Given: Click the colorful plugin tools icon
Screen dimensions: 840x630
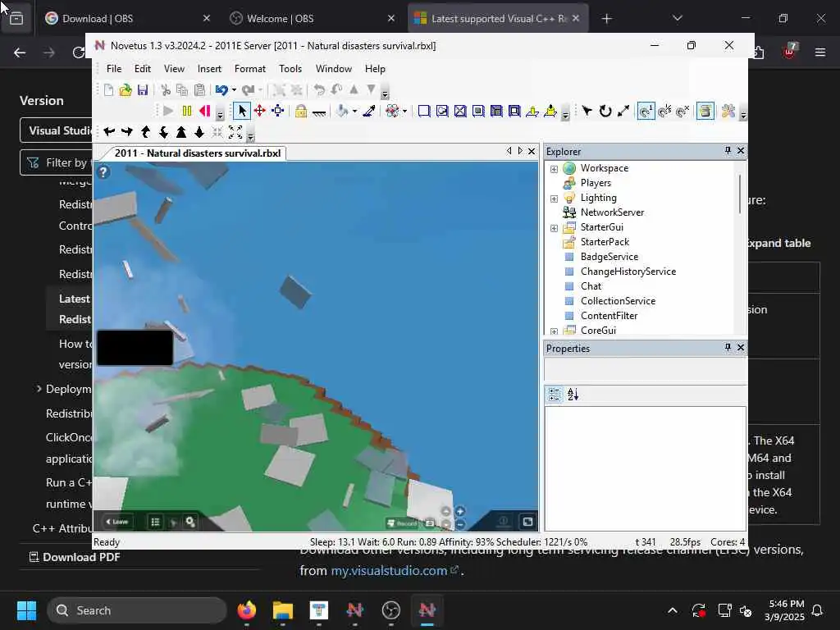Looking at the screenshot, I should pos(728,111).
